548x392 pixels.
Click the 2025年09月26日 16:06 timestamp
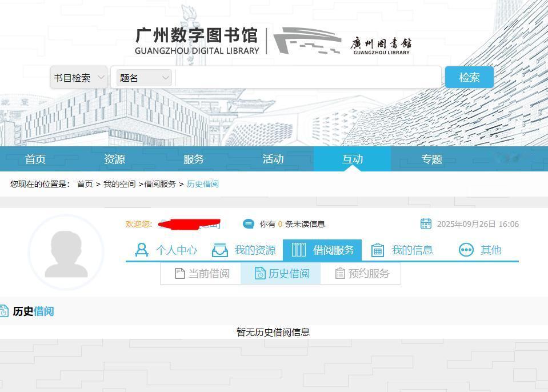point(478,225)
